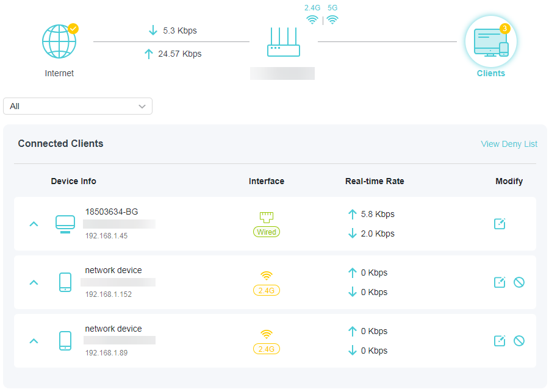Open the View Deny List link
549x392 pixels.
pyautogui.click(x=509, y=144)
